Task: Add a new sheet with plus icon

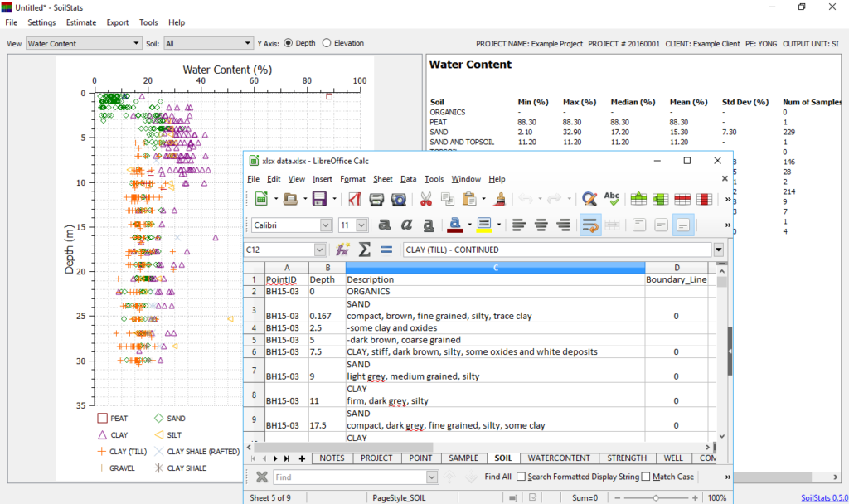Action: click(302, 458)
